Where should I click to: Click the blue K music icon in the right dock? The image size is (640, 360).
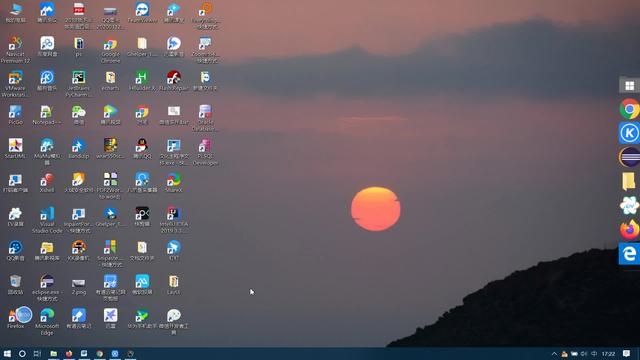[629, 133]
